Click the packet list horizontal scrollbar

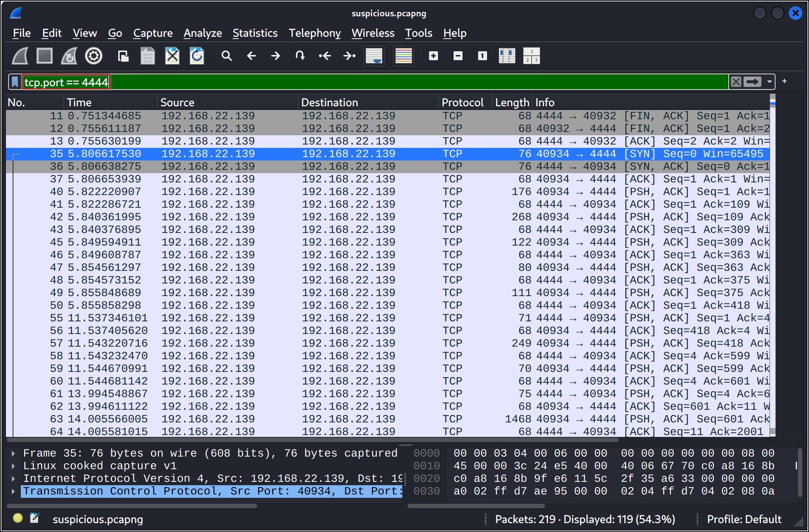point(312,440)
